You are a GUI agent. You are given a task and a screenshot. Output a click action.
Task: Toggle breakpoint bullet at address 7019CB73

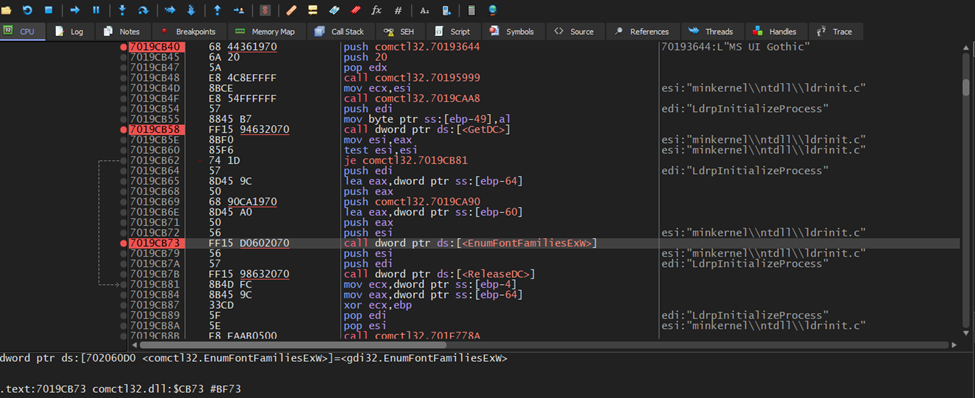coord(124,243)
